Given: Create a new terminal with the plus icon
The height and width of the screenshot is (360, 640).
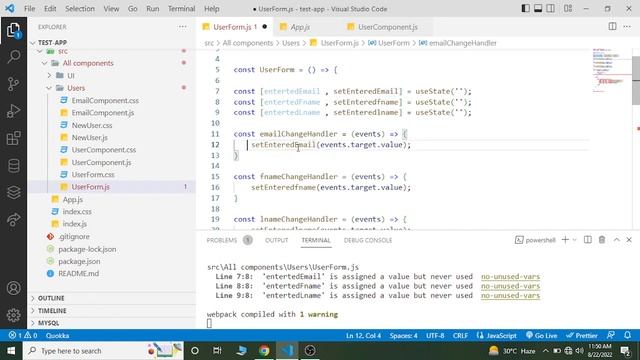Looking at the screenshot, I should click(565, 240).
